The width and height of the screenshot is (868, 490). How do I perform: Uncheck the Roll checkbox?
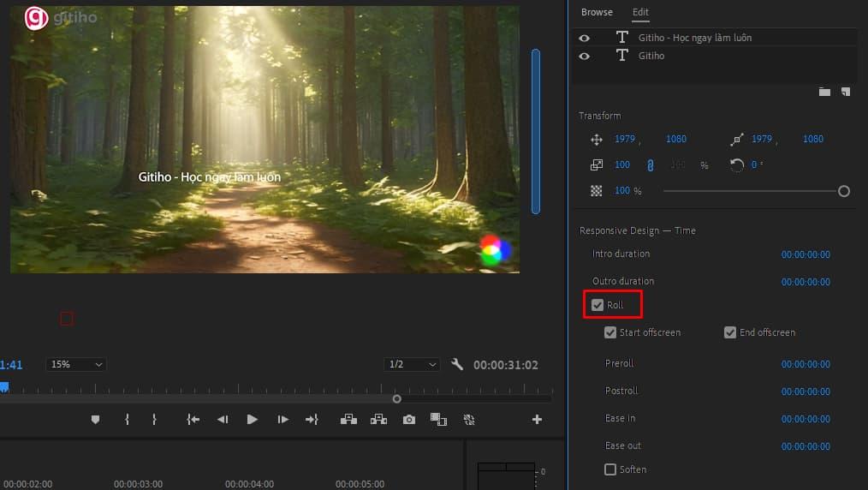pyautogui.click(x=597, y=305)
